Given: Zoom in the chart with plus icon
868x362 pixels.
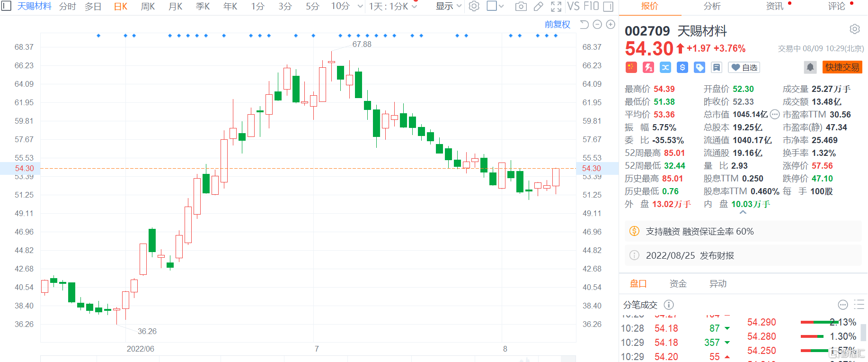Looking at the screenshot, I should (611, 24).
